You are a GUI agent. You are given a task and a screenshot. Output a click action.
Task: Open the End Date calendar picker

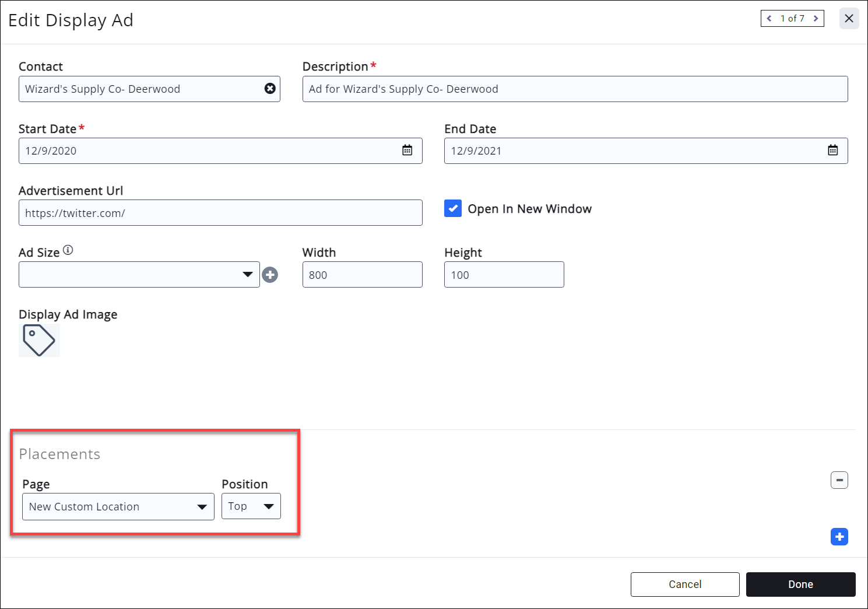click(x=832, y=150)
